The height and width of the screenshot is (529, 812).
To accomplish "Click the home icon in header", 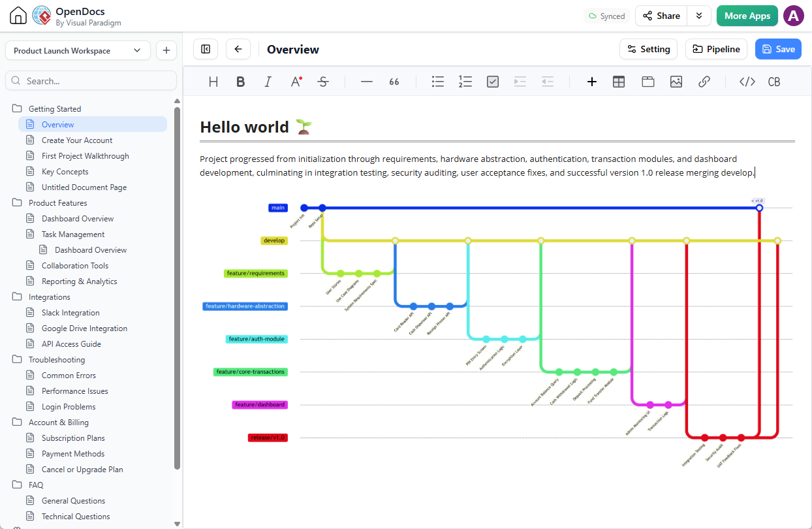I will [x=18, y=16].
